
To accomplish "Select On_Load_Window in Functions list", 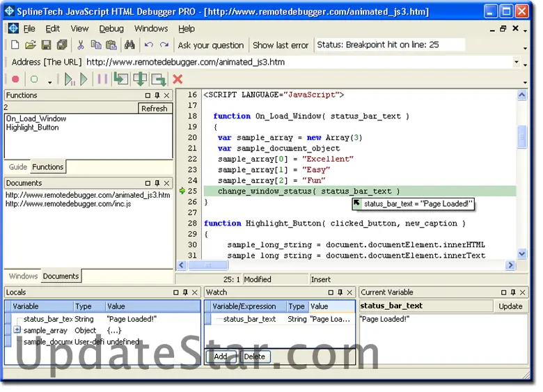I will click(x=36, y=118).
